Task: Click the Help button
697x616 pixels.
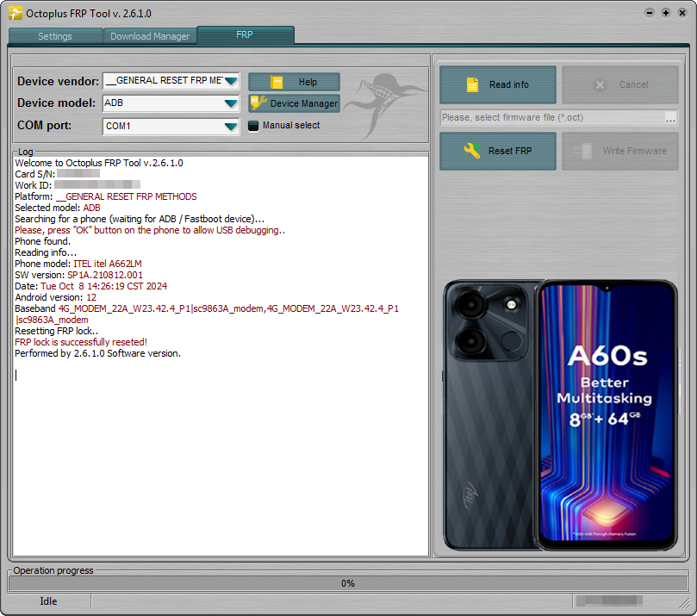Action: click(x=295, y=82)
